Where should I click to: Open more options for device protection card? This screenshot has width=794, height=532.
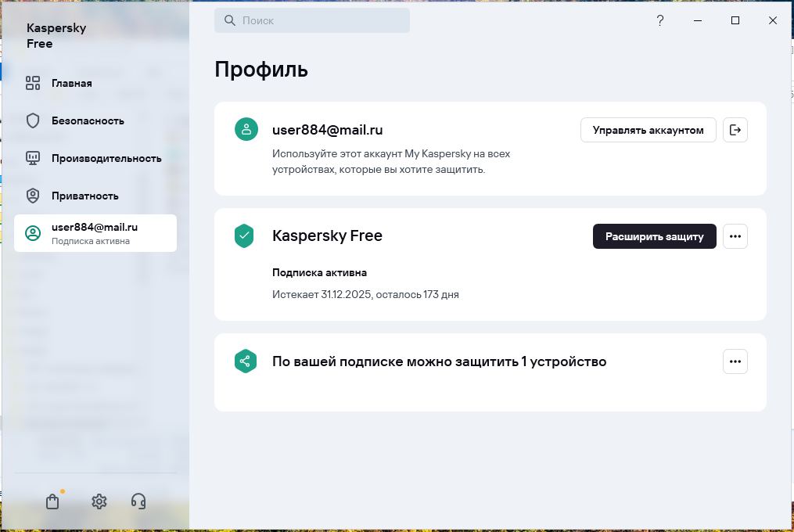[x=735, y=361]
